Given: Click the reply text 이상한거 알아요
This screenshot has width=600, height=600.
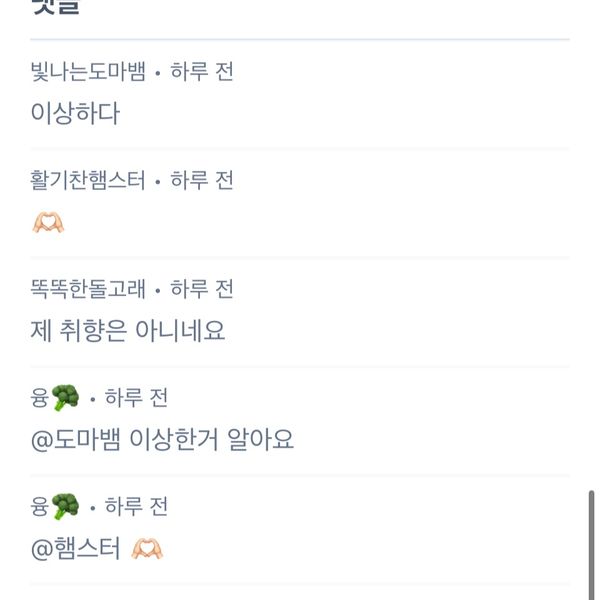Looking at the screenshot, I should [212, 439].
